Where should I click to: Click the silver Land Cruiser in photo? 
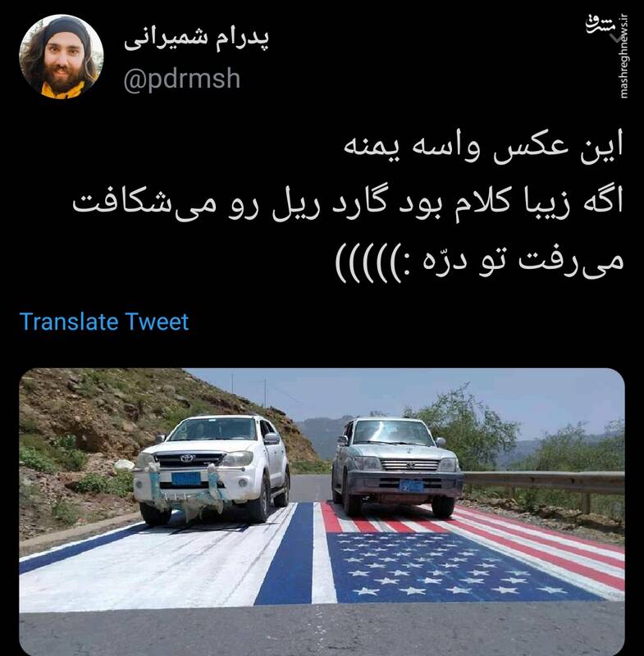point(397,466)
